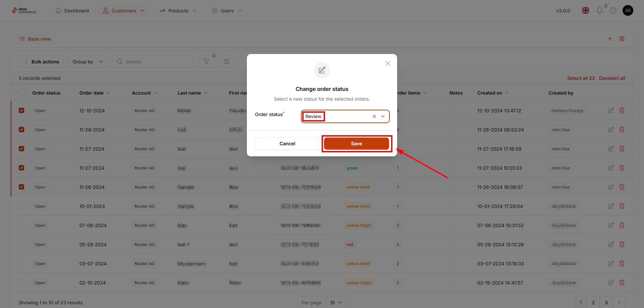Image resolution: width=644 pixels, height=308 pixels.
Task: Go to the next results page arrow
Action: tap(619, 302)
